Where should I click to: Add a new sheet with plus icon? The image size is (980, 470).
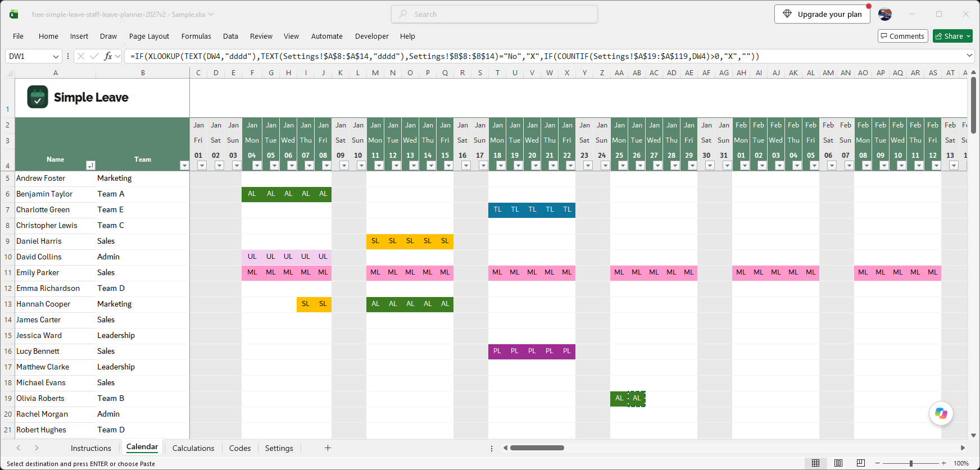328,448
